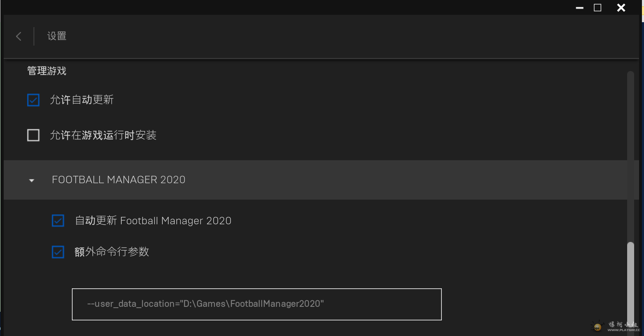The height and width of the screenshot is (336, 644).
Task: Disable the 额外命令行参数 checkbox
Action: click(x=58, y=252)
